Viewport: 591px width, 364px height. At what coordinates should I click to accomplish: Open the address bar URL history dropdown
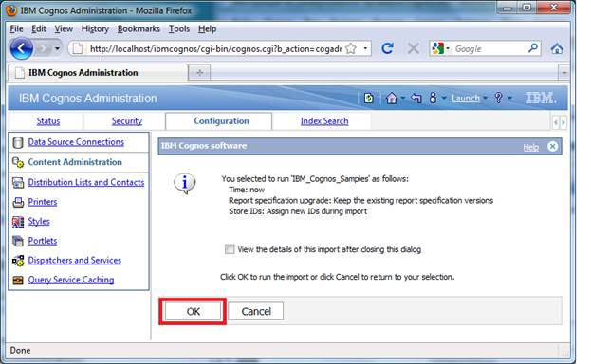[x=365, y=48]
